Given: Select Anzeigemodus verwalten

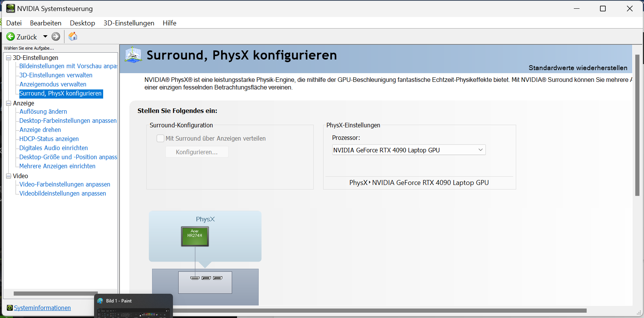Looking at the screenshot, I should (x=53, y=84).
